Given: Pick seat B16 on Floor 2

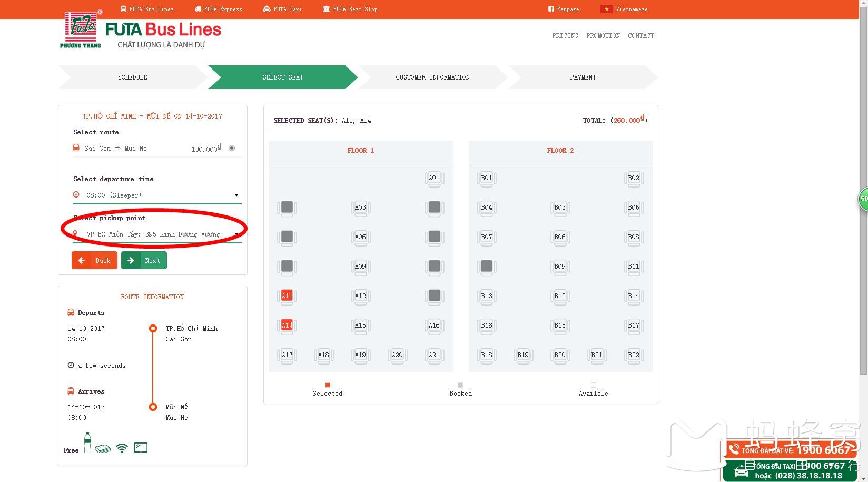Looking at the screenshot, I should tap(487, 326).
